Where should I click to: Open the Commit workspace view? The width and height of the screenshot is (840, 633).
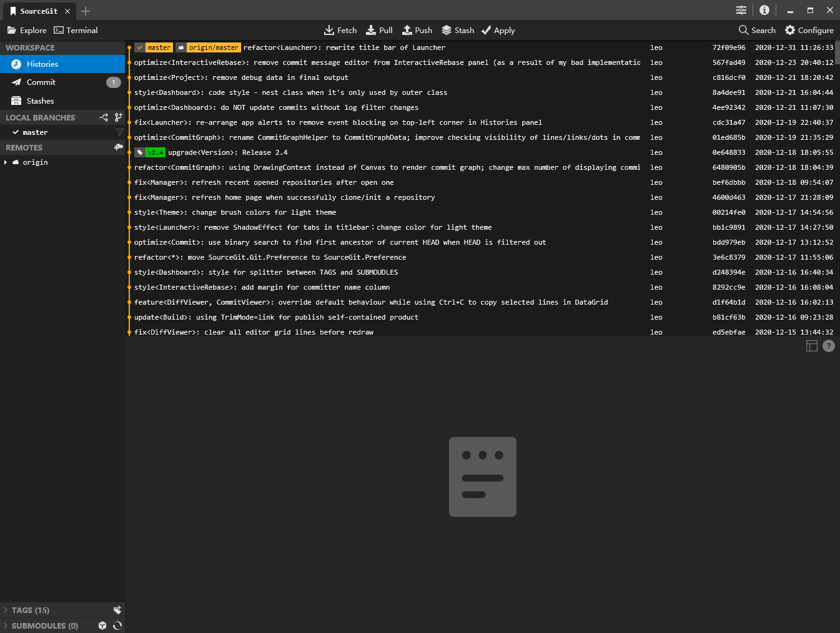coord(62,82)
